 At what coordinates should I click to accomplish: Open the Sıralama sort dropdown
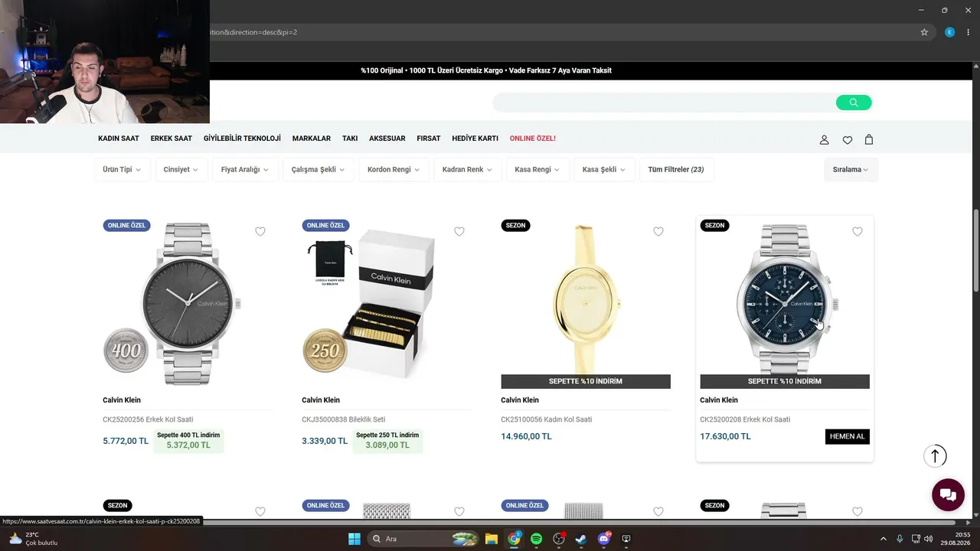(851, 169)
